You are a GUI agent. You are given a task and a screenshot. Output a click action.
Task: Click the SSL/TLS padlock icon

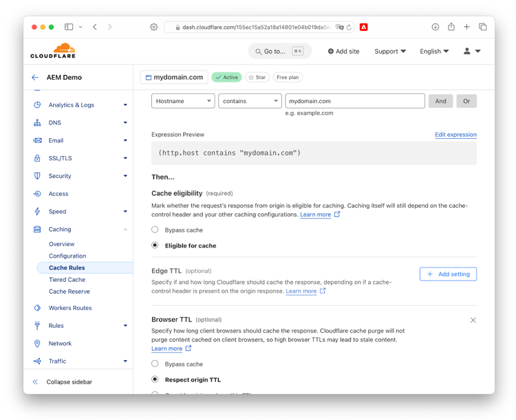[x=37, y=158]
